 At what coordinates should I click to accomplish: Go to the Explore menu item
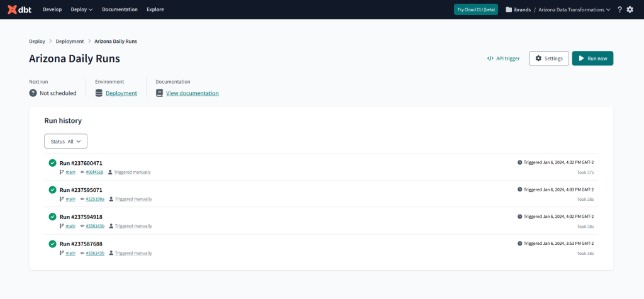click(155, 9)
